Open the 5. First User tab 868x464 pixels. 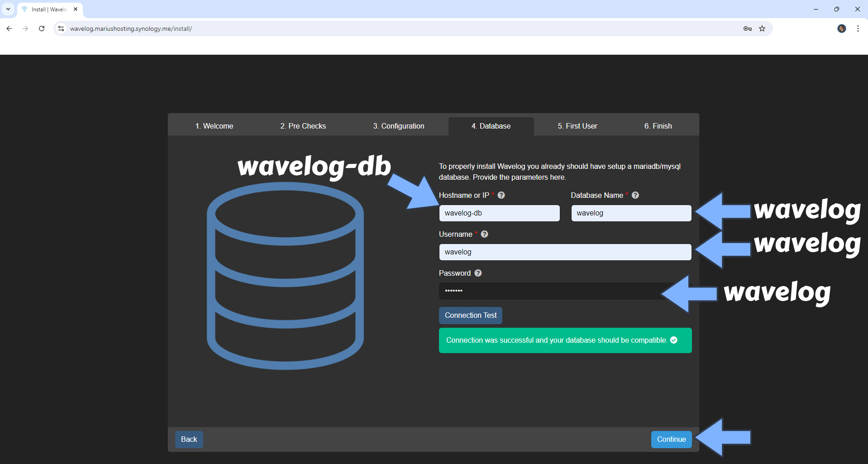pos(577,126)
